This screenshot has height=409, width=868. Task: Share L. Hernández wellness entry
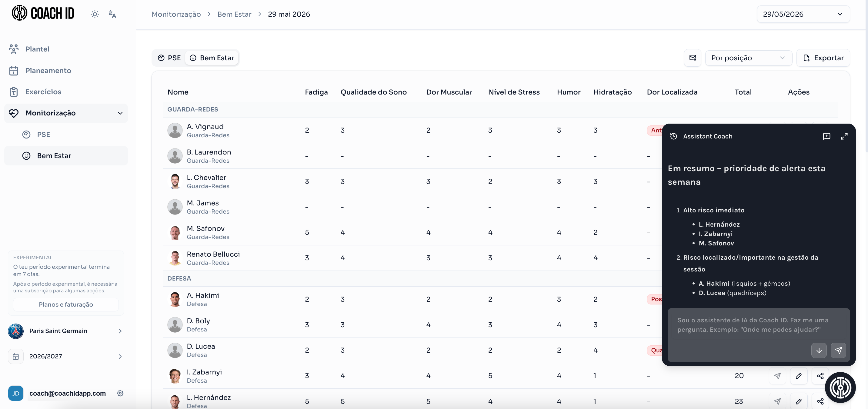(x=820, y=401)
